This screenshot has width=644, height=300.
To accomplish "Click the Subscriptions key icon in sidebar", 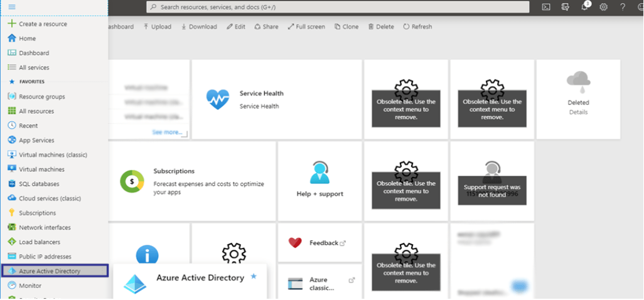I will pyautogui.click(x=12, y=213).
